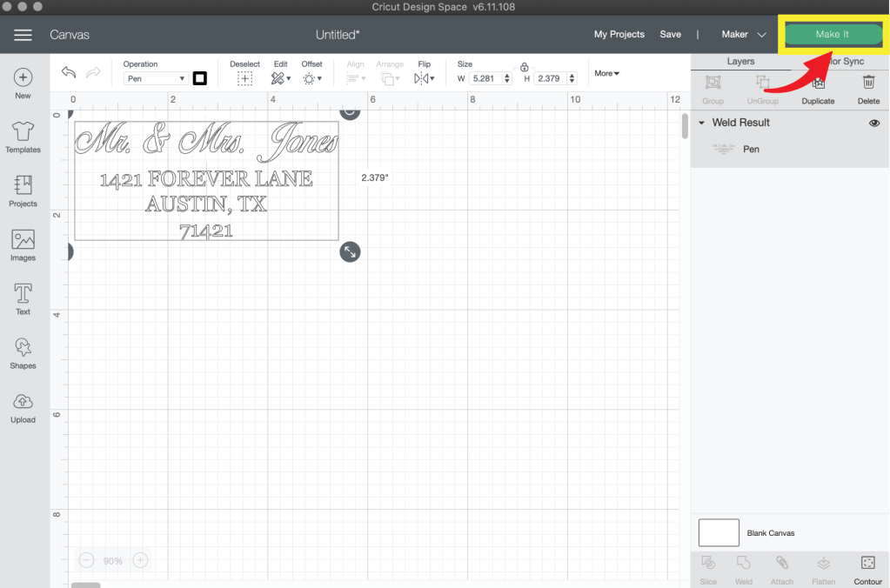This screenshot has height=588, width=890.
Task: Click the Undo arrow icon
Action: click(69, 74)
